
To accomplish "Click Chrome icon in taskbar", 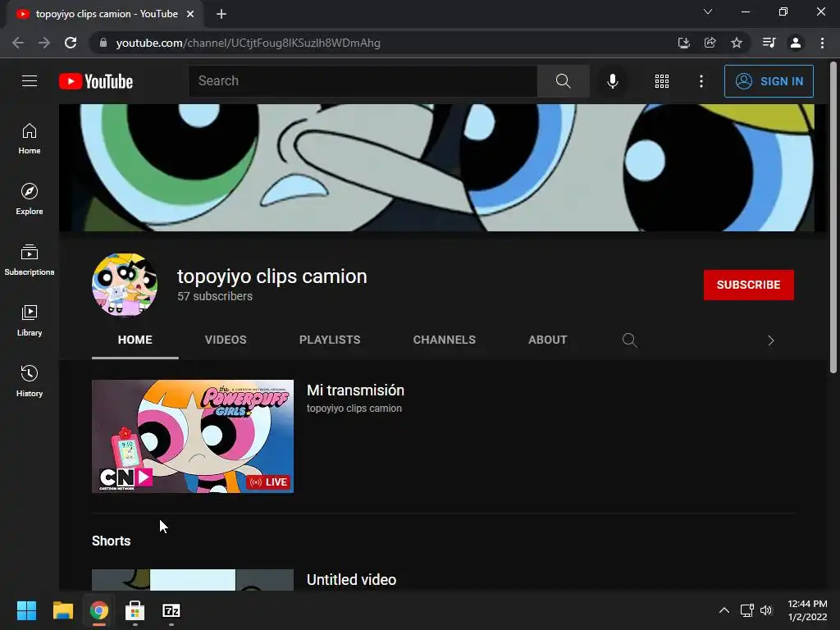I will [99, 610].
